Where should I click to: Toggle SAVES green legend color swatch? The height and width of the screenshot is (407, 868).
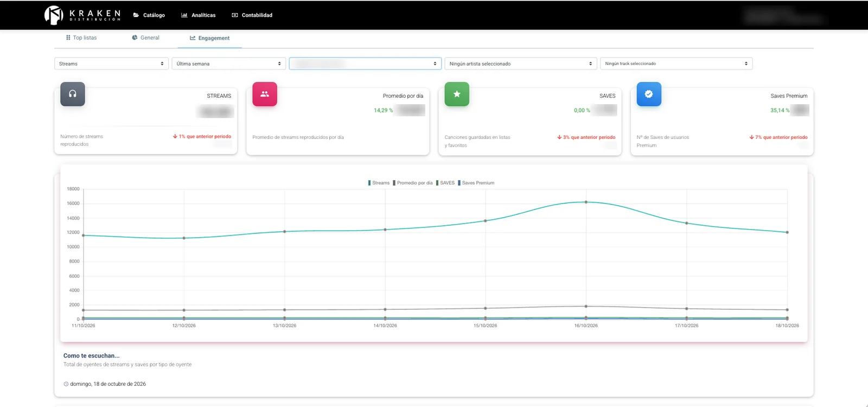coord(437,183)
